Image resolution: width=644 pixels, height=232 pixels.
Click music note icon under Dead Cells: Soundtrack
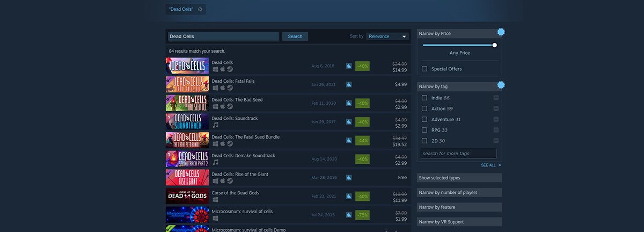[x=215, y=125]
